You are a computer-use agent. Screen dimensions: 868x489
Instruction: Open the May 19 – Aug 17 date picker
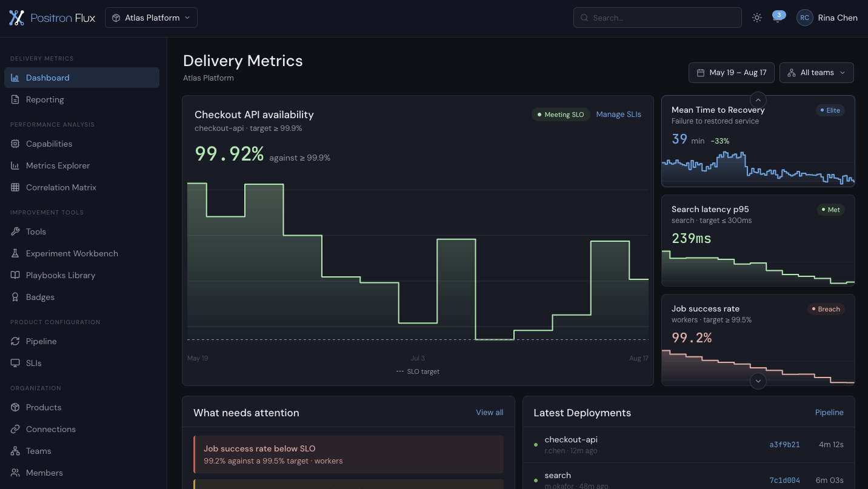pyautogui.click(x=731, y=73)
